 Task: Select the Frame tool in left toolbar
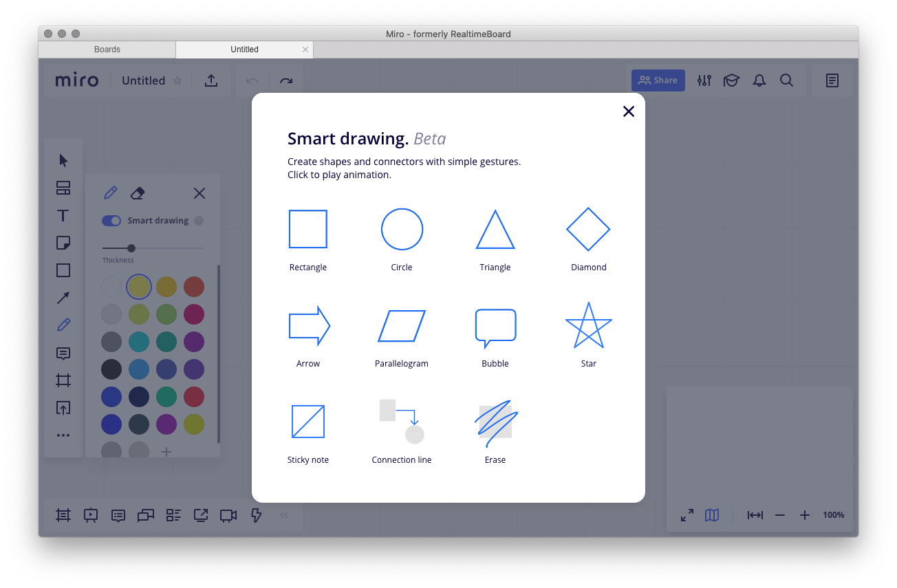(63, 380)
